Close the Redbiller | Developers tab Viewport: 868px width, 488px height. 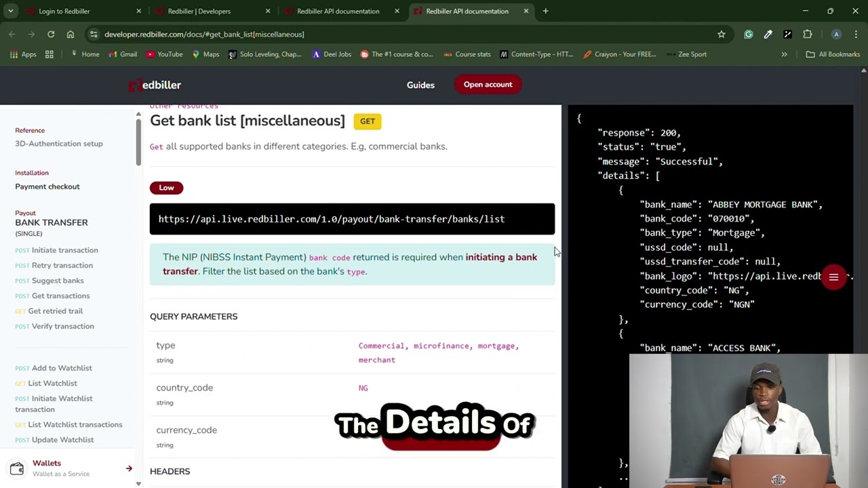pyautogui.click(x=268, y=11)
